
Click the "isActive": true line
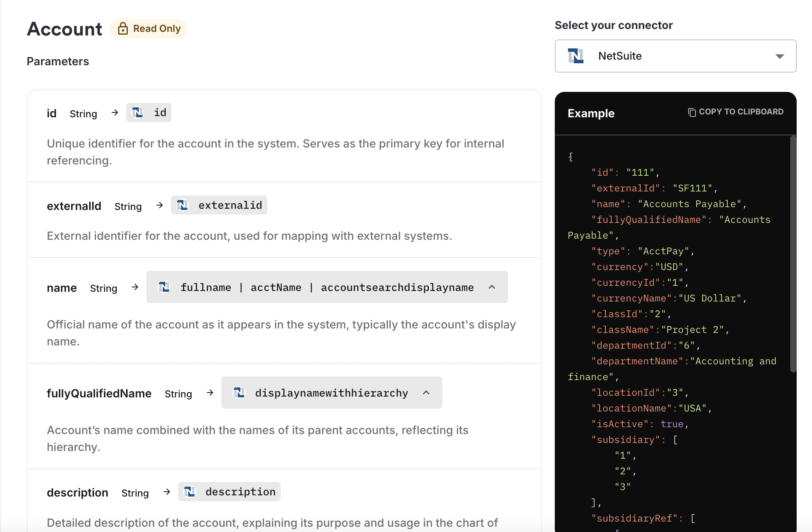coord(640,424)
